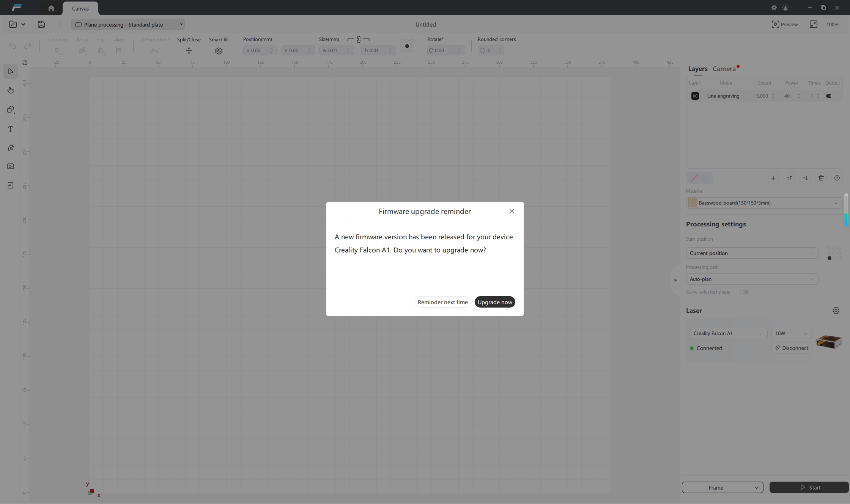This screenshot has width=850, height=504.
Task: Click the ruler corner fit icon
Action: [25, 63]
